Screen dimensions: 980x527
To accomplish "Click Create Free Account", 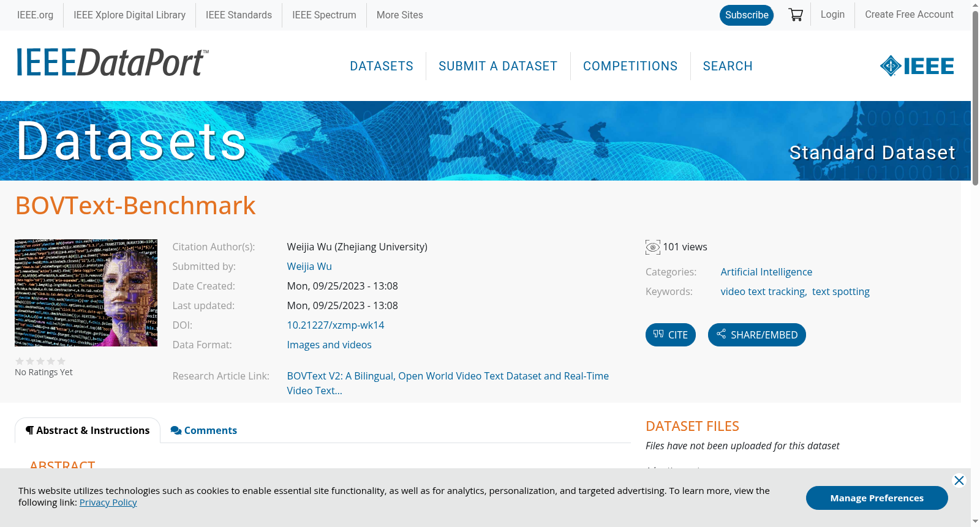I will [909, 15].
